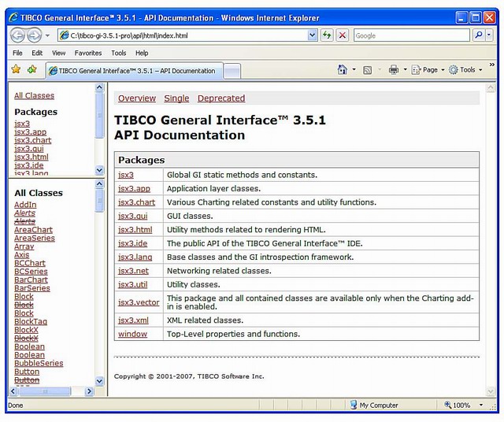Open the Overview navigation link
This screenshot has width=504, height=422.
point(137,98)
